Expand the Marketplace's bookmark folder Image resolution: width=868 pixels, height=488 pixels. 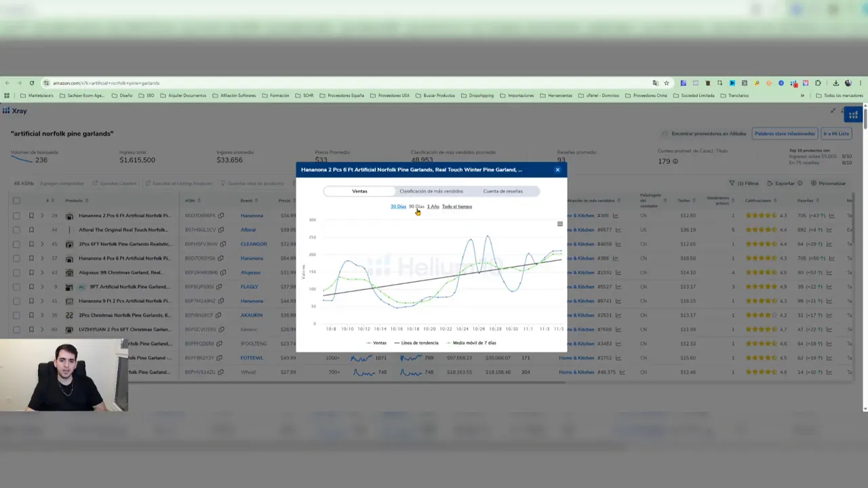point(37,96)
